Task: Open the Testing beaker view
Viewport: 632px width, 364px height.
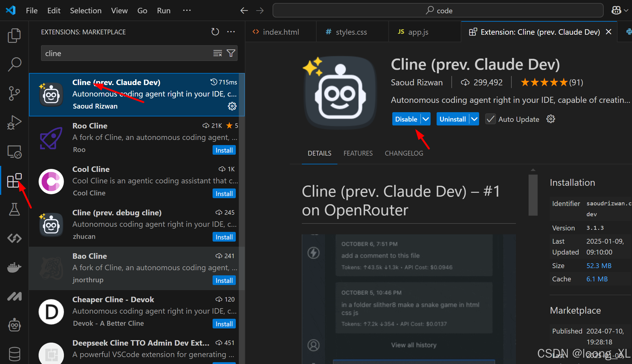Action: tap(14, 209)
